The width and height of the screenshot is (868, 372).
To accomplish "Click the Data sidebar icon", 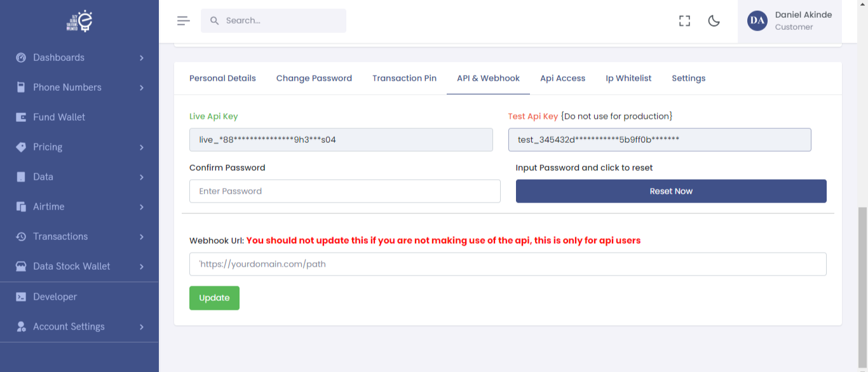I will tap(21, 177).
